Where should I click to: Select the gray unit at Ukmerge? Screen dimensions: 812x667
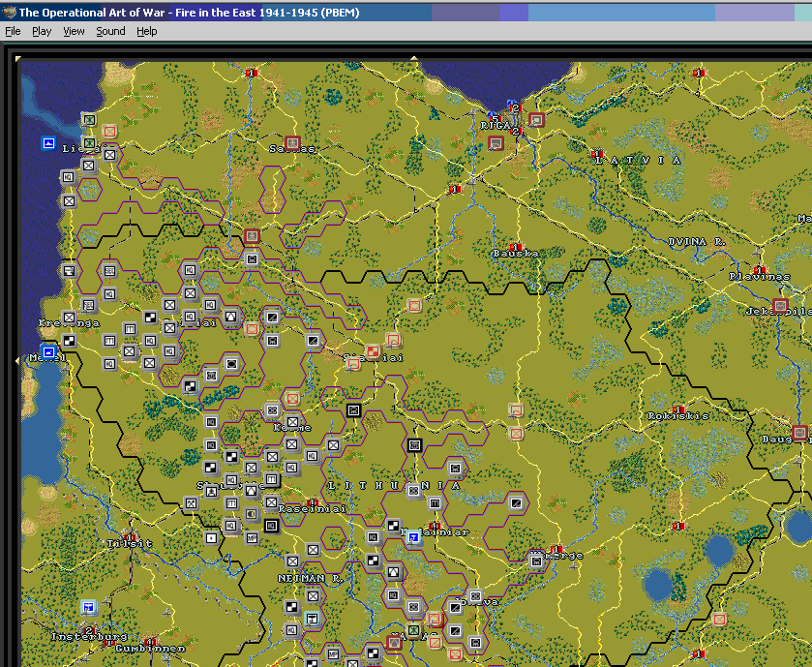click(536, 561)
